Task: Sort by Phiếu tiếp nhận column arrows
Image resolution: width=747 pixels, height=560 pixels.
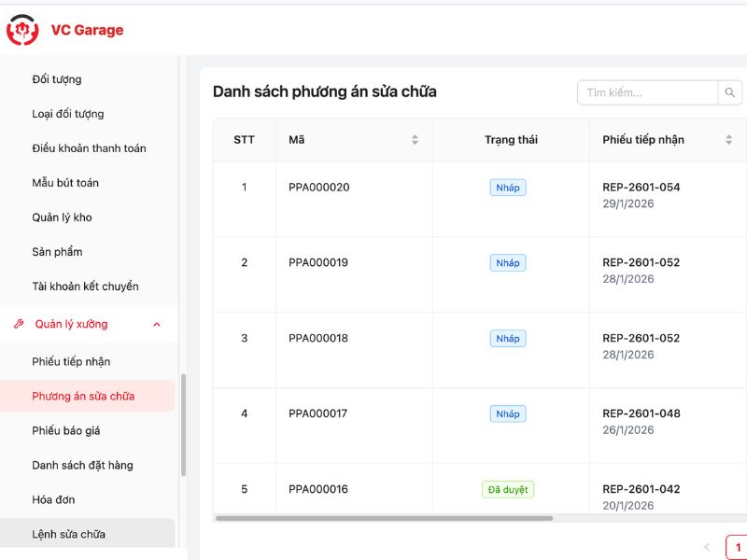Action: [728, 140]
